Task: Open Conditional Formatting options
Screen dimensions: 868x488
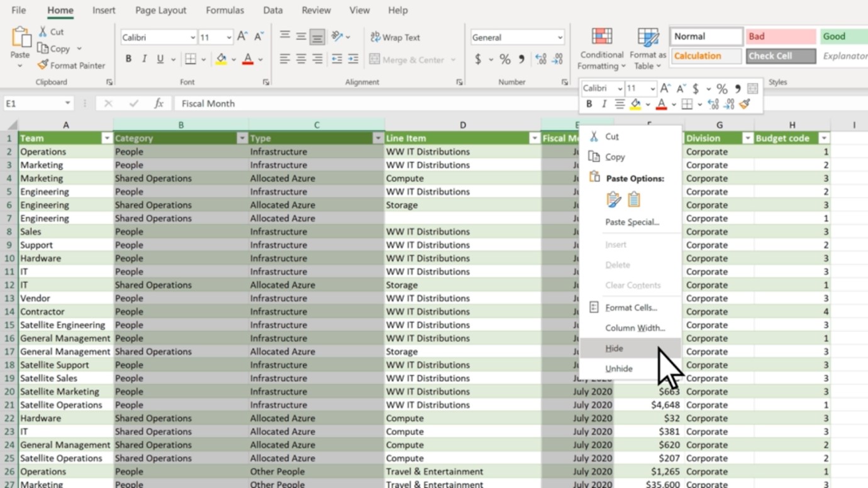Action: tap(601, 47)
